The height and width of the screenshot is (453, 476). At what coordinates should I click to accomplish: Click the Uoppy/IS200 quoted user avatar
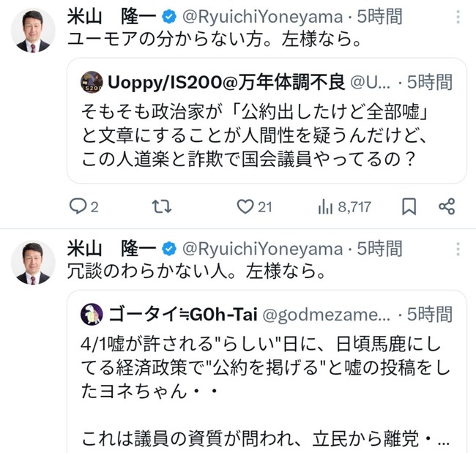pyautogui.click(x=92, y=82)
